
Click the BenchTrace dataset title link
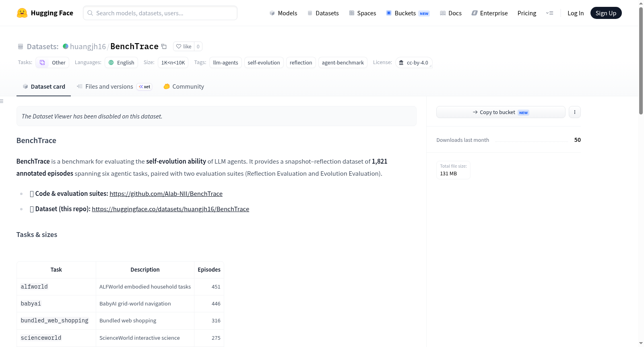click(134, 46)
